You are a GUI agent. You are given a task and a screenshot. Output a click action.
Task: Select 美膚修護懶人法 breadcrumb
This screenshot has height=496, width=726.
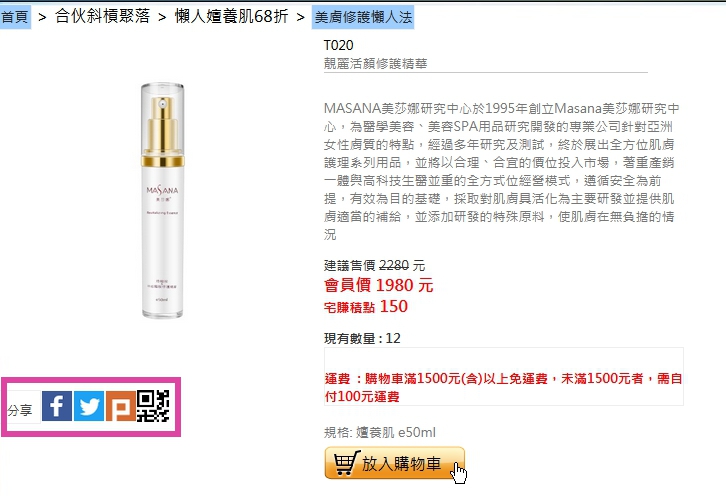tap(363, 17)
